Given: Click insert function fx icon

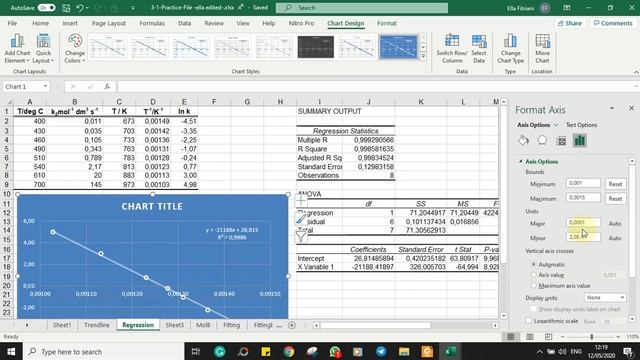Looking at the screenshot, I should (107, 87).
